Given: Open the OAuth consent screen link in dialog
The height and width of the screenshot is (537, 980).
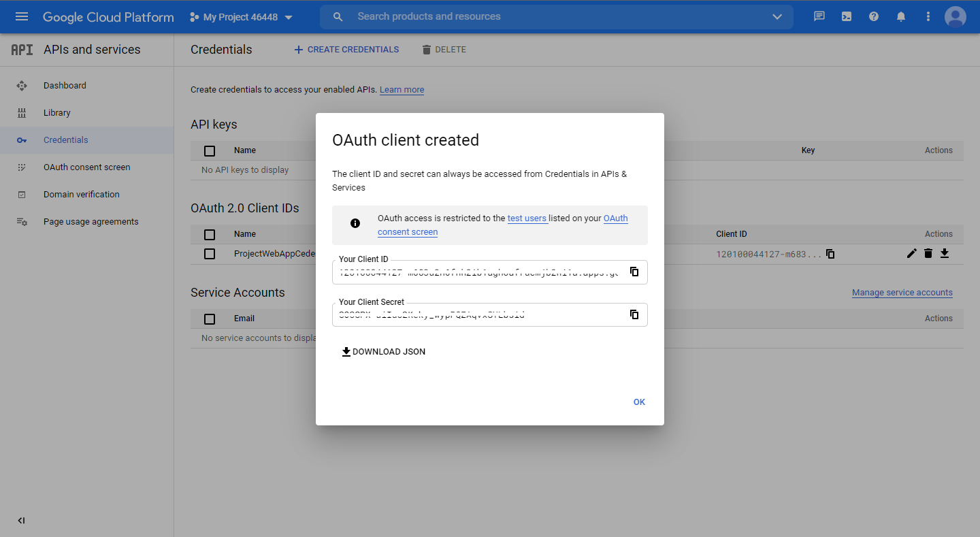Looking at the screenshot, I should coord(503,225).
